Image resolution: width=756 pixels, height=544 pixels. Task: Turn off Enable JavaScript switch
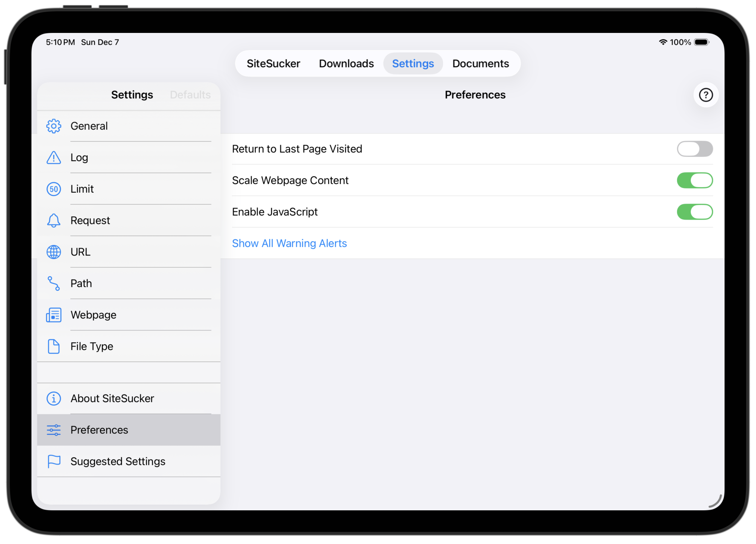click(694, 212)
